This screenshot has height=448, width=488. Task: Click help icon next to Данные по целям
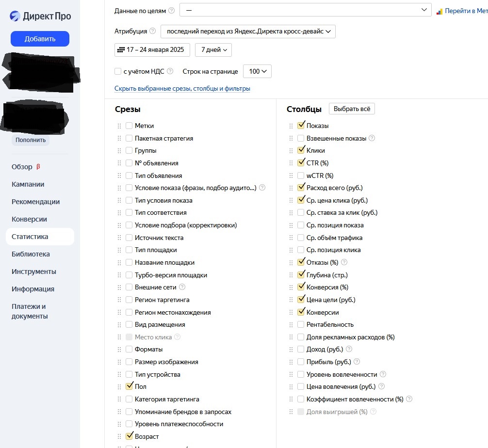click(172, 11)
